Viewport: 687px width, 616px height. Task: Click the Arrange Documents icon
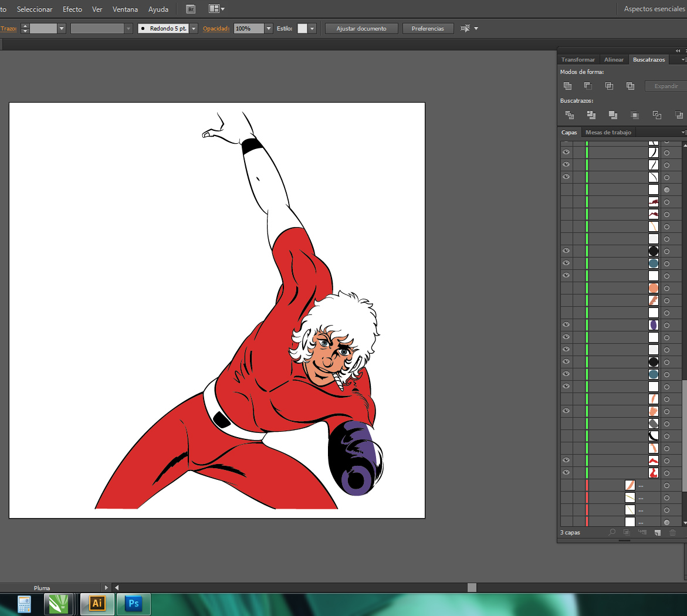pos(214,9)
